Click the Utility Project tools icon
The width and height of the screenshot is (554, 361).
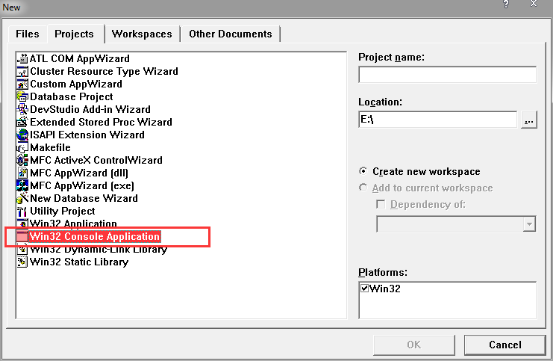22,211
